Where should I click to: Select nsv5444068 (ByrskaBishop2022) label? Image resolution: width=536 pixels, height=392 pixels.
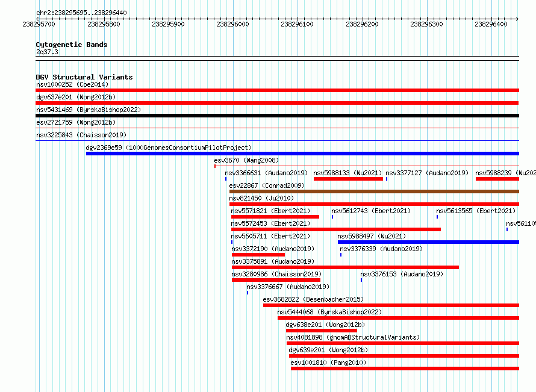[x=329, y=312]
